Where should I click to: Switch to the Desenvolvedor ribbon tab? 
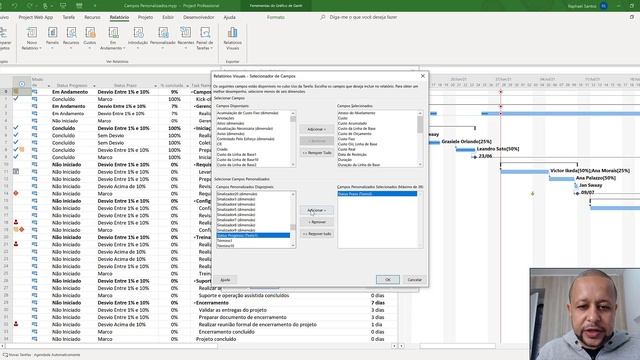198,17
